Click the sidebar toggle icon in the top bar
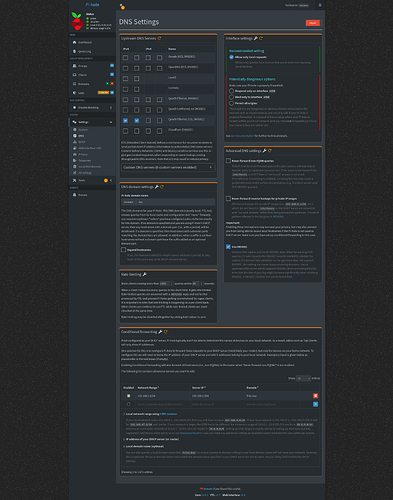Viewport: 393px width, 500px height. point(122,6)
